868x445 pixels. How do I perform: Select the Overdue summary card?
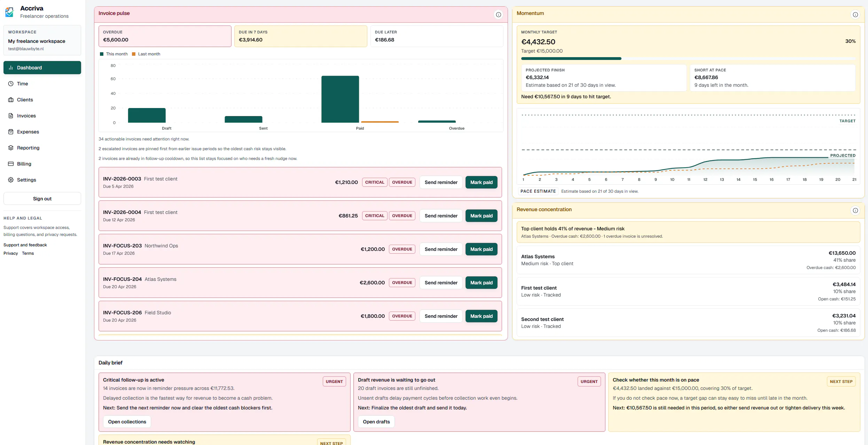pos(165,36)
